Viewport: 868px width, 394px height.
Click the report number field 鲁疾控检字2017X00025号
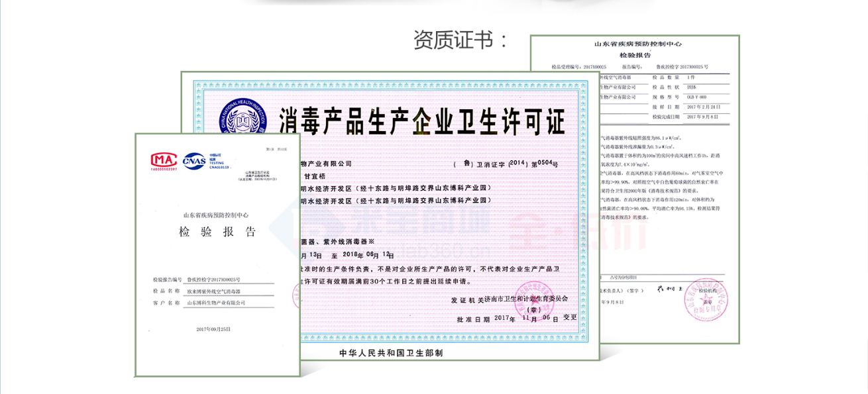pos(213,279)
